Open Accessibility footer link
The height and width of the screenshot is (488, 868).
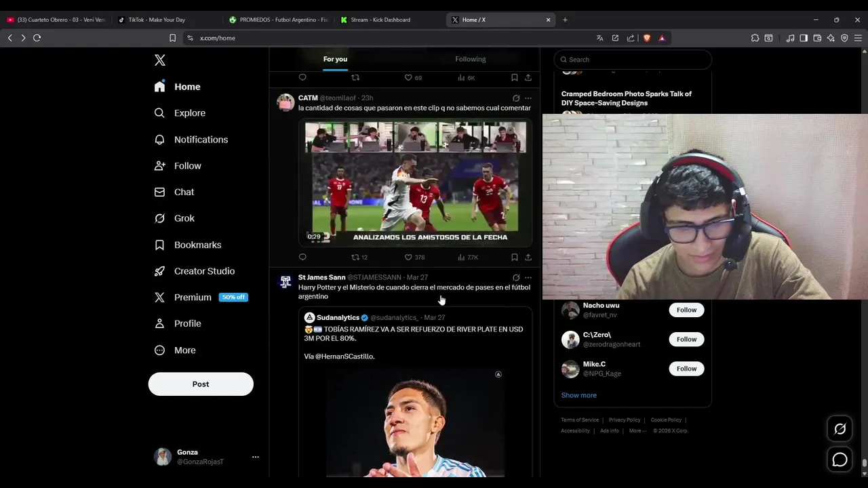click(575, 431)
